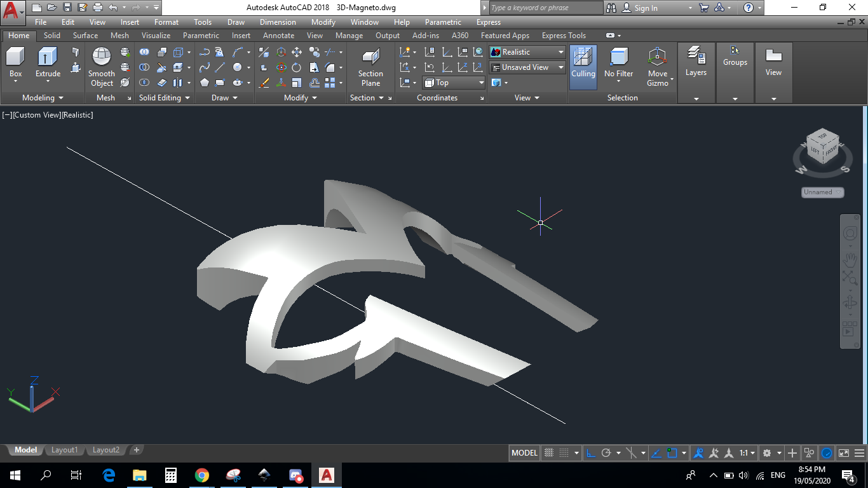Click the Move Gizmo button
The width and height of the screenshot is (868, 488).
pos(658,66)
